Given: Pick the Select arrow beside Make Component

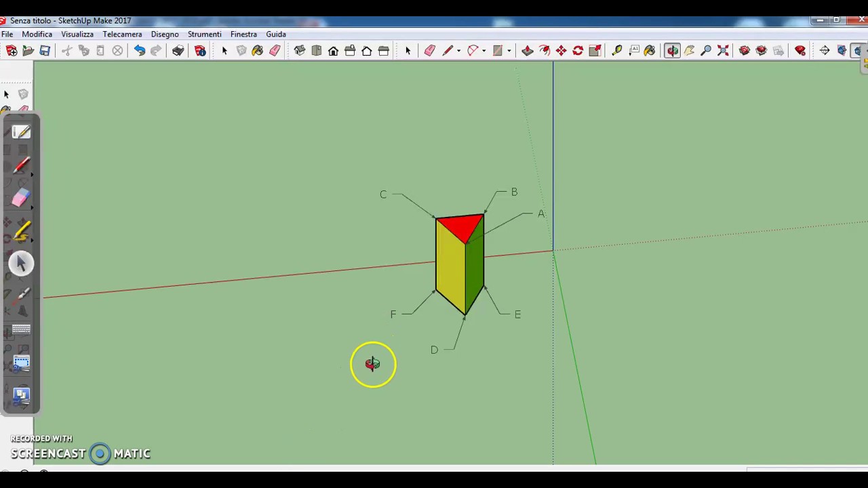Looking at the screenshot, I should click(x=224, y=51).
